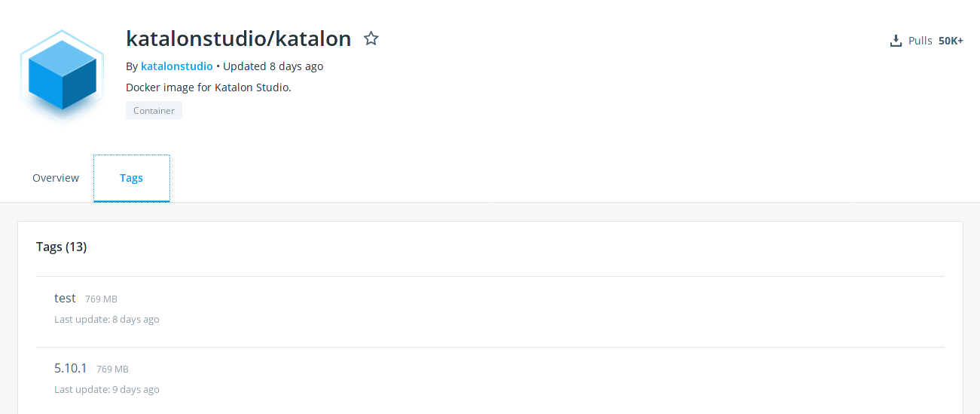Screen dimensions: 980x414
Task: Star the katalonstudio/katalon repository
Action: [x=371, y=38]
